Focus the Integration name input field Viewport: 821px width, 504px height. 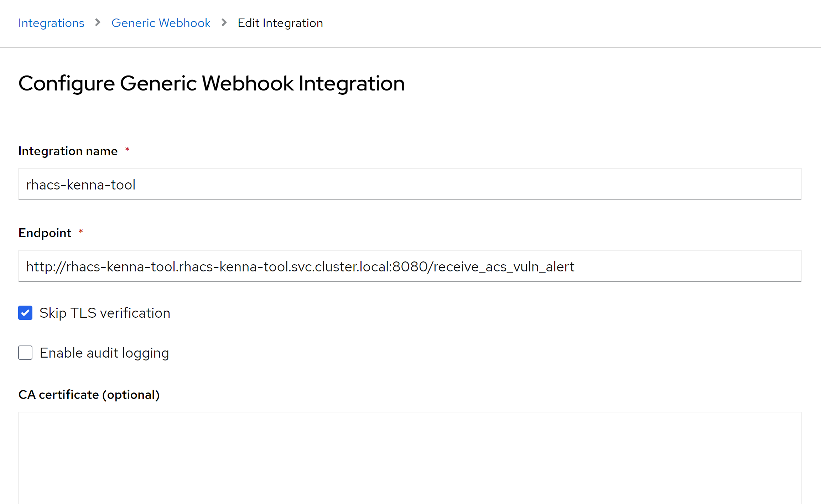(410, 185)
